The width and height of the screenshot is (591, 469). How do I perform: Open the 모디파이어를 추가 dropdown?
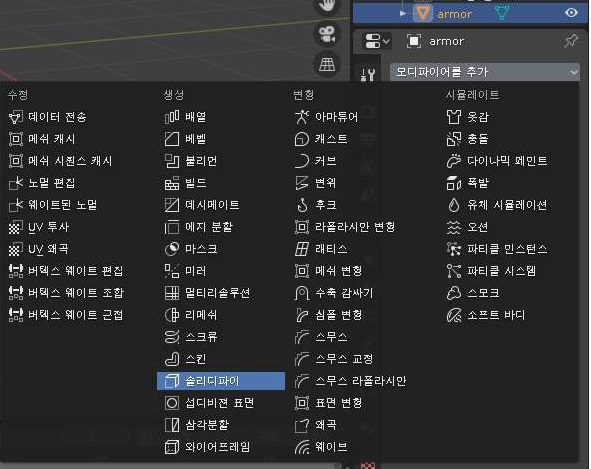485,72
